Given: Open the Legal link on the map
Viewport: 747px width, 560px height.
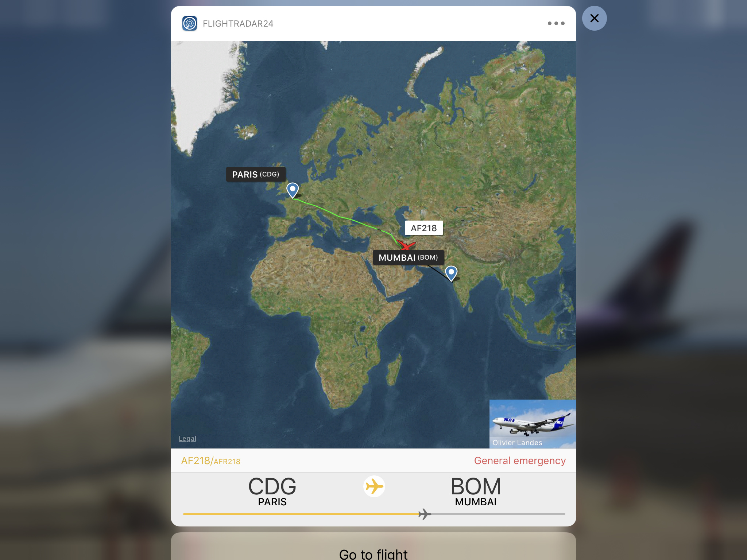Looking at the screenshot, I should [x=187, y=439].
